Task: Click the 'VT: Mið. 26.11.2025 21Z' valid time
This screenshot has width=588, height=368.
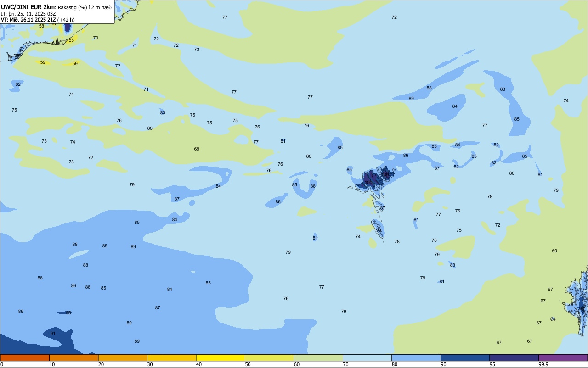Action: tap(28, 20)
